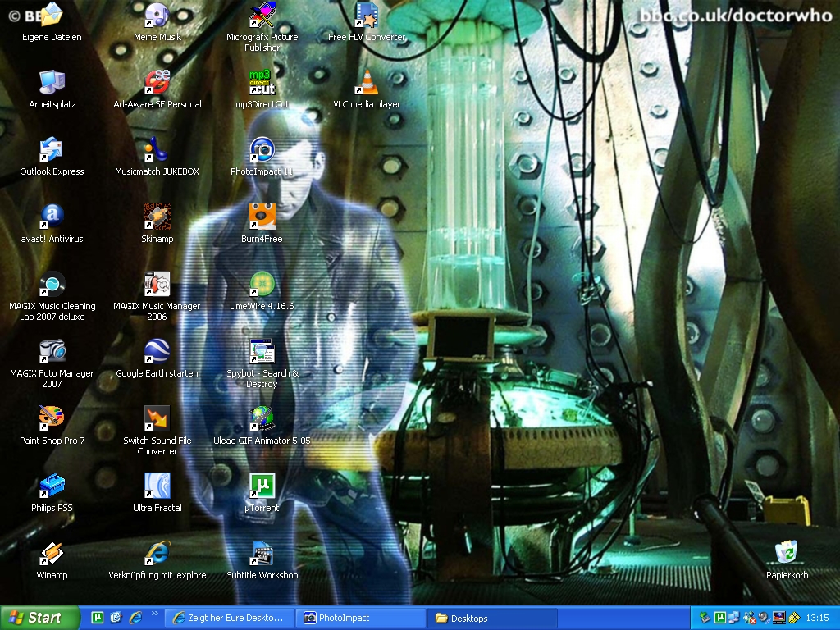Viewport: 840px width, 630px height.
Task: Open the green µ quick launch icon
Action: [x=98, y=618]
